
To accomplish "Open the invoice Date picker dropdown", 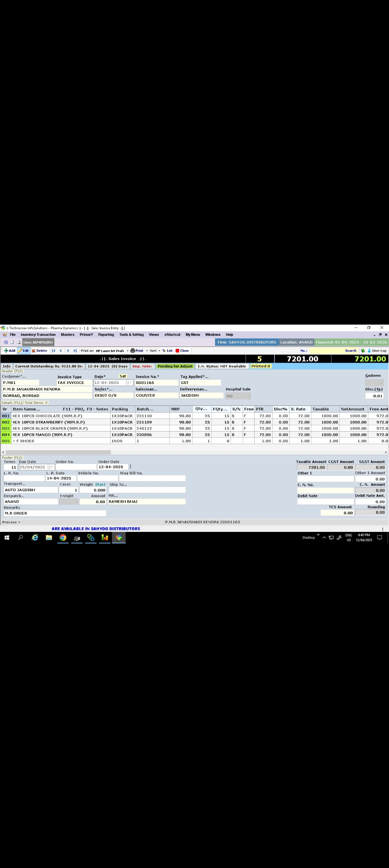I will 131,383.
